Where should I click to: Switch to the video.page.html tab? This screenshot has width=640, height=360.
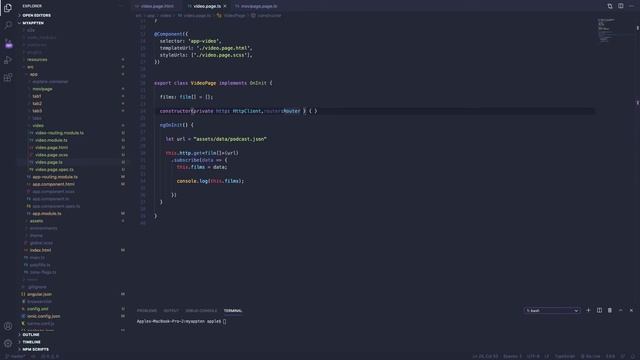(157, 6)
